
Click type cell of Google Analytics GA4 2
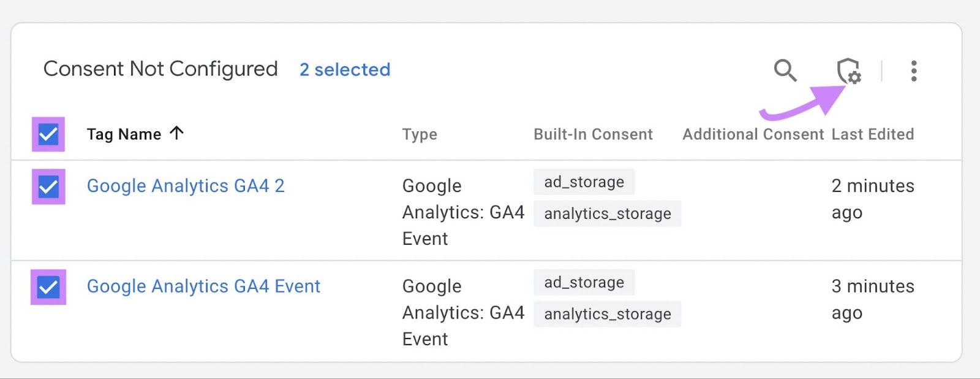point(463,212)
